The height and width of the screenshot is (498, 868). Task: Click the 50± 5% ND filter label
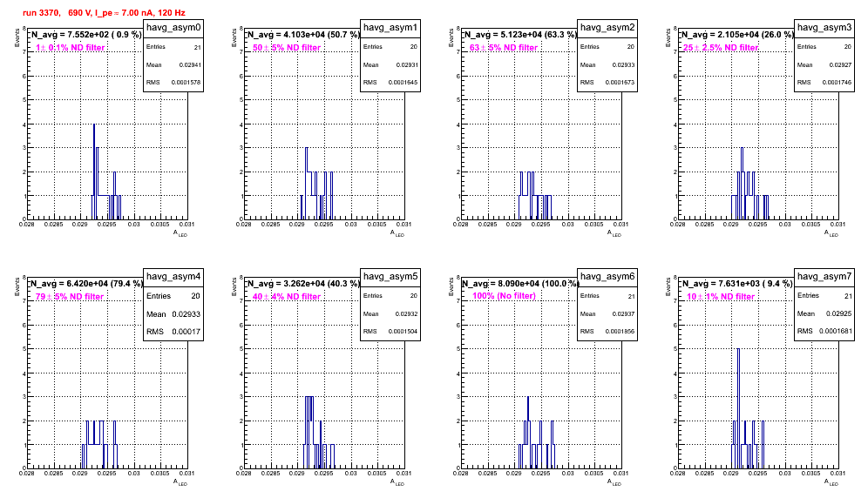287,48
